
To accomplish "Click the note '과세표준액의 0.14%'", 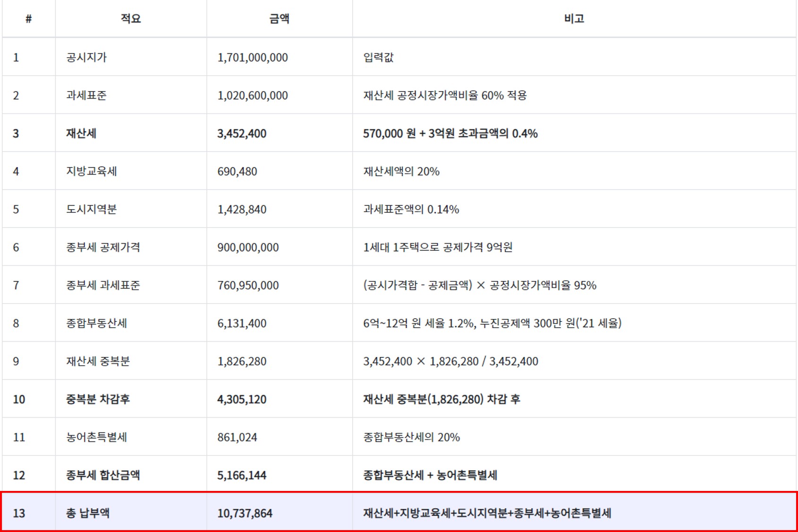I will pyautogui.click(x=411, y=209).
